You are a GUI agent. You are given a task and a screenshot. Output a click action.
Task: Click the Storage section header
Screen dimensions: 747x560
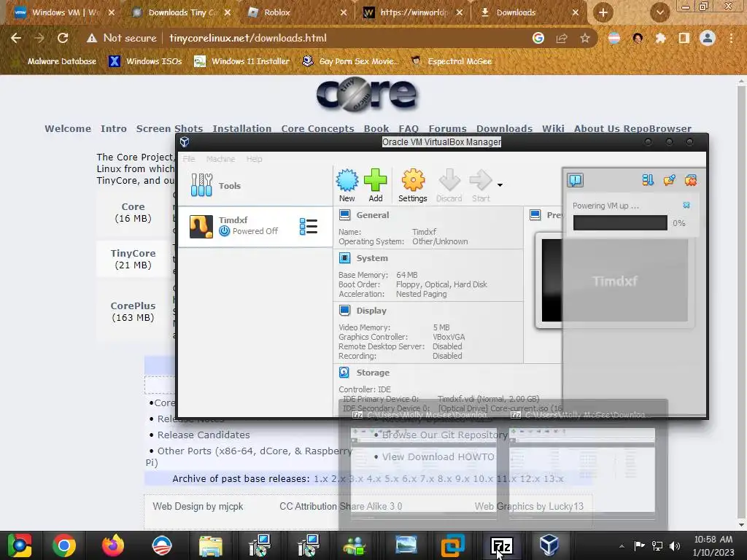pos(373,373)
